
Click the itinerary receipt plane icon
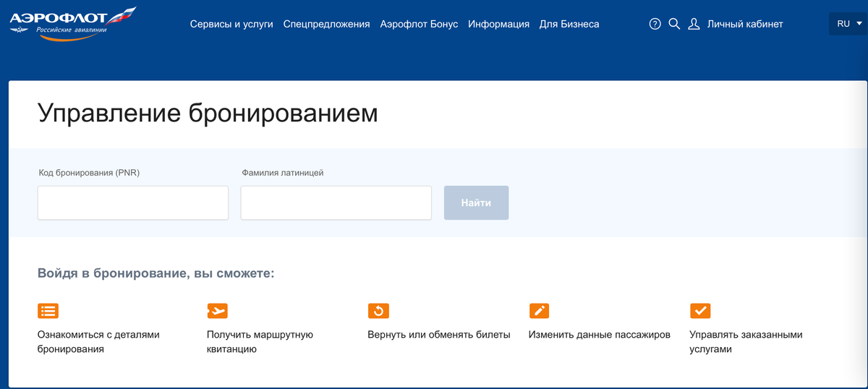pos(217,311)
